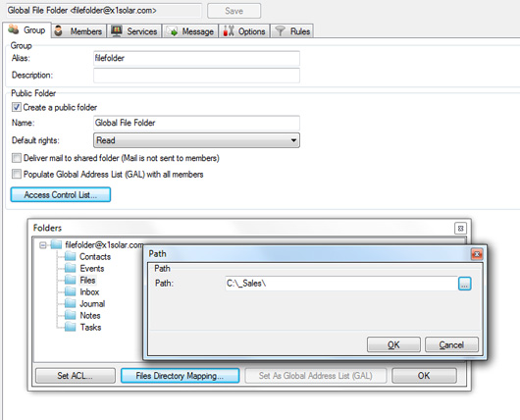The image size is (520, 420).
Task: Collapse the filefolder@x1solar.com tree node
Action: pos(43,245)
